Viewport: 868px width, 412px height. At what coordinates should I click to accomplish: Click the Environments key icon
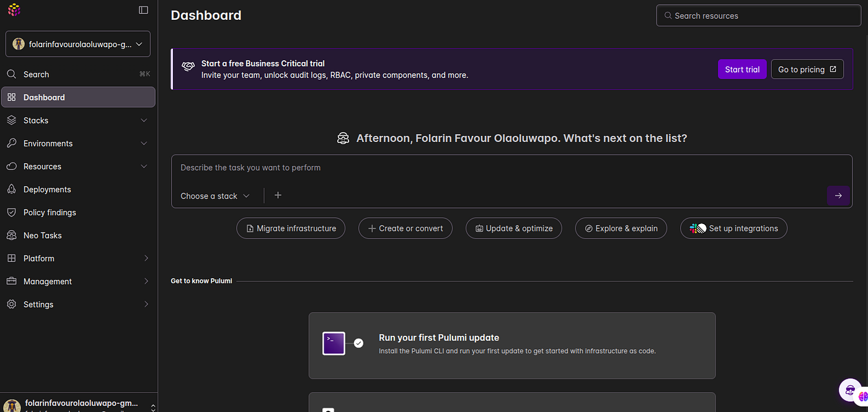click(11, 143)
